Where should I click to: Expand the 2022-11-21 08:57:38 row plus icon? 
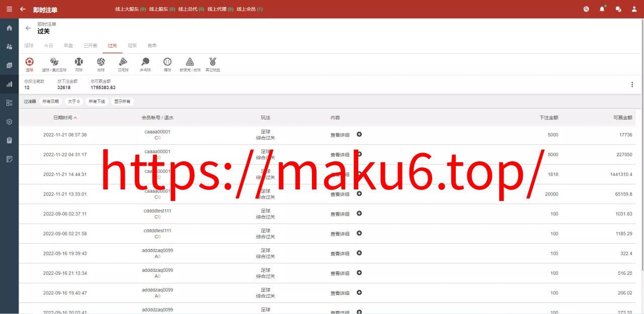(x=359, y=134)
